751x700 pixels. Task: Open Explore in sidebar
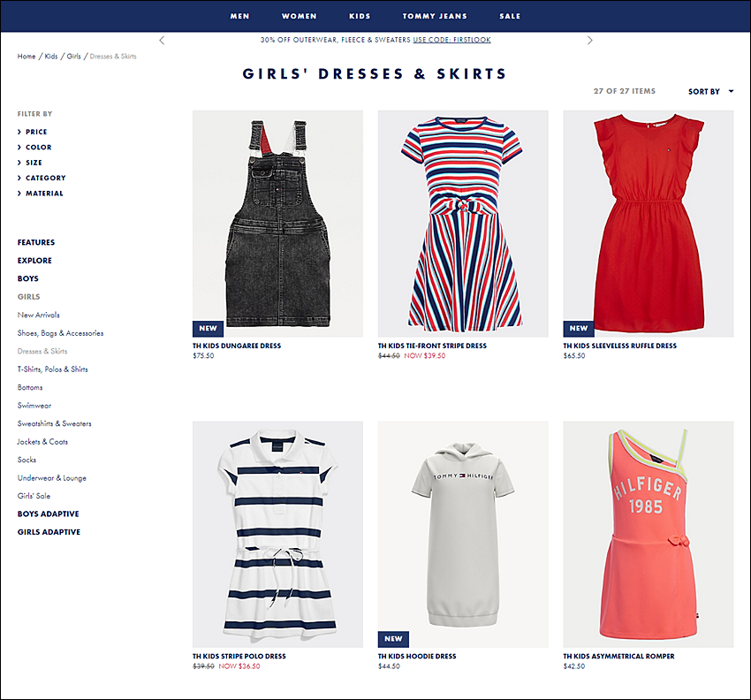(34, 261)
